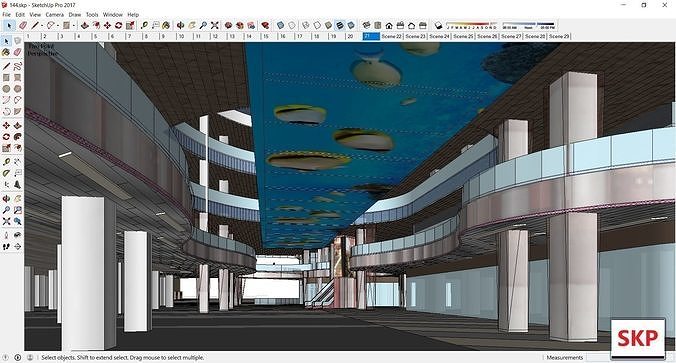Click the user sign-in status bar icon
676x363 pixels.
click(x=30, y=357)
